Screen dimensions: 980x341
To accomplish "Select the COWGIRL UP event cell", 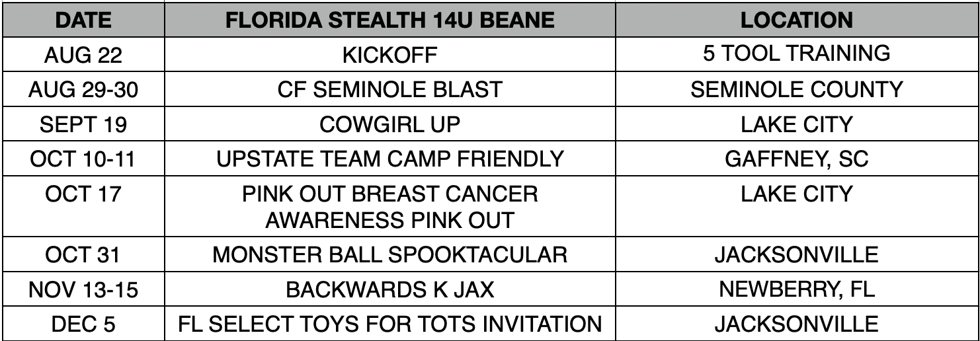I will 390,125.
